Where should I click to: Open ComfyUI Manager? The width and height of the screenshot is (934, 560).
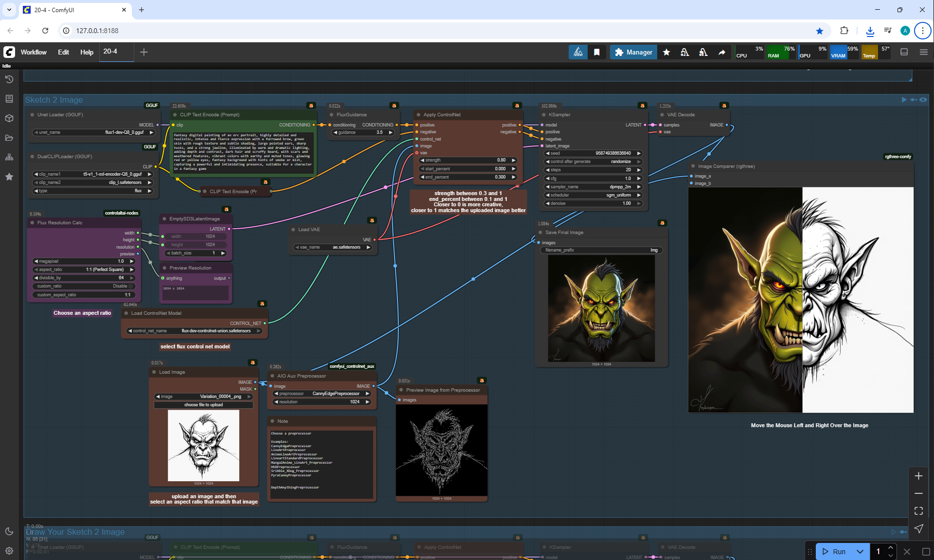[x=633, y=52]
